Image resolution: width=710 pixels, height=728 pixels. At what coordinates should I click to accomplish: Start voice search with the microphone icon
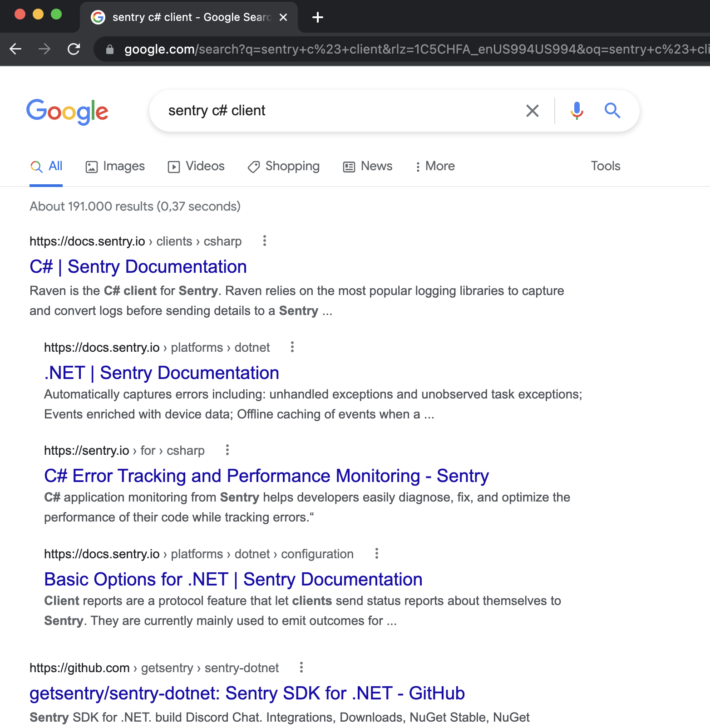[576, 110]
